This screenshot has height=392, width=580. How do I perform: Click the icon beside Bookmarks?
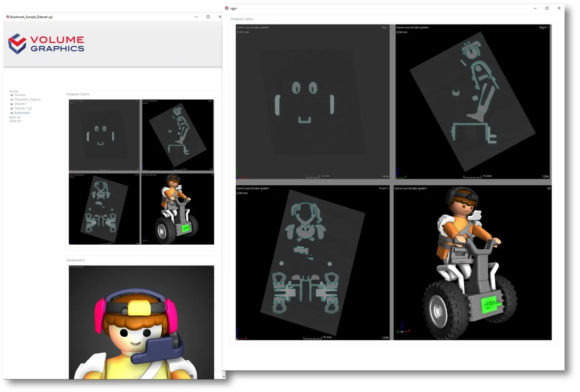coord(12,113)
